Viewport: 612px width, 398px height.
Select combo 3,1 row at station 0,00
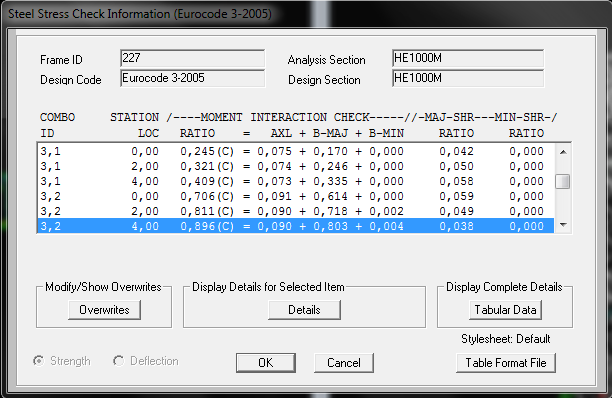click(x=295, y=151)
